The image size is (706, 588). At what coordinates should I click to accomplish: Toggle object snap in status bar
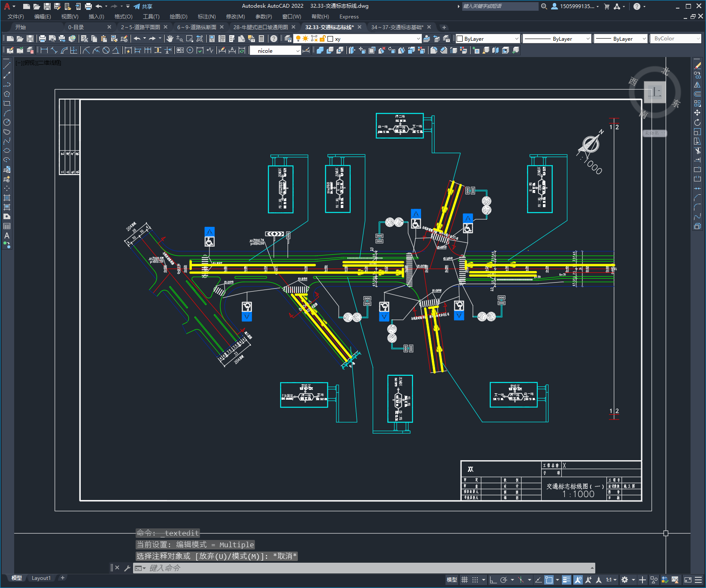pyautogui.click(x=549, y=580)
